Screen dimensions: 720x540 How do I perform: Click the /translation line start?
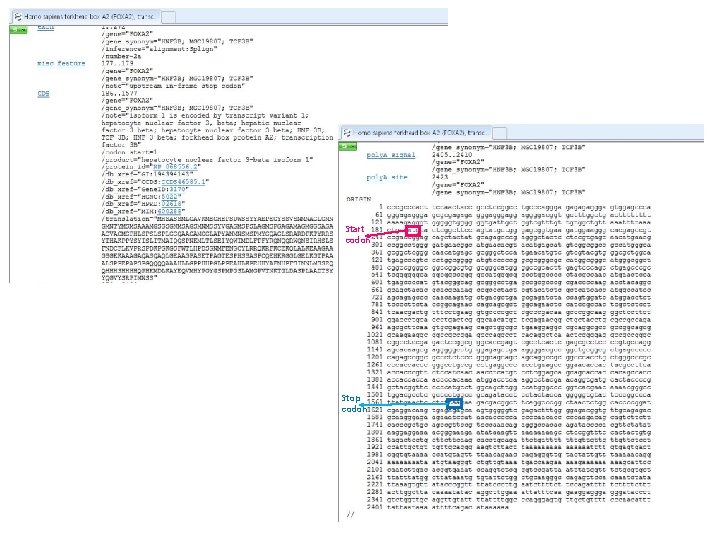click(128, 219)
